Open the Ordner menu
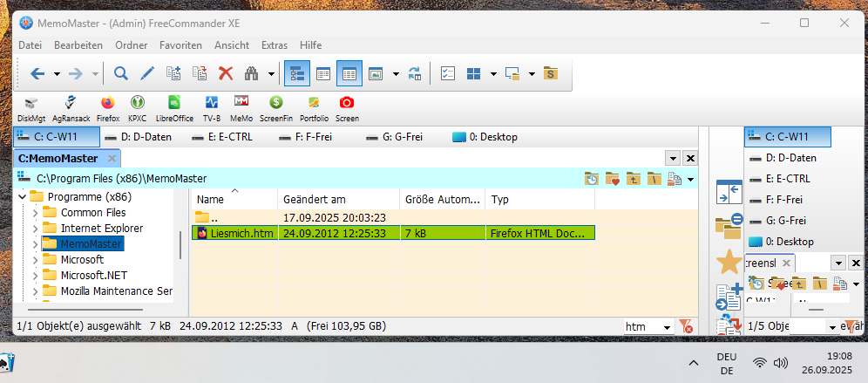The width and height of the screenshot is (868, 383). (132, 45)
